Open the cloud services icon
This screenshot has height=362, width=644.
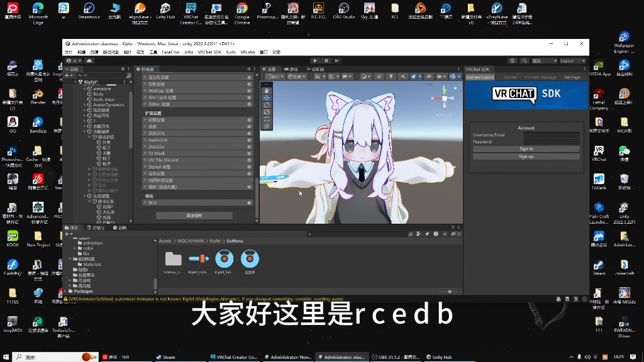89,61
